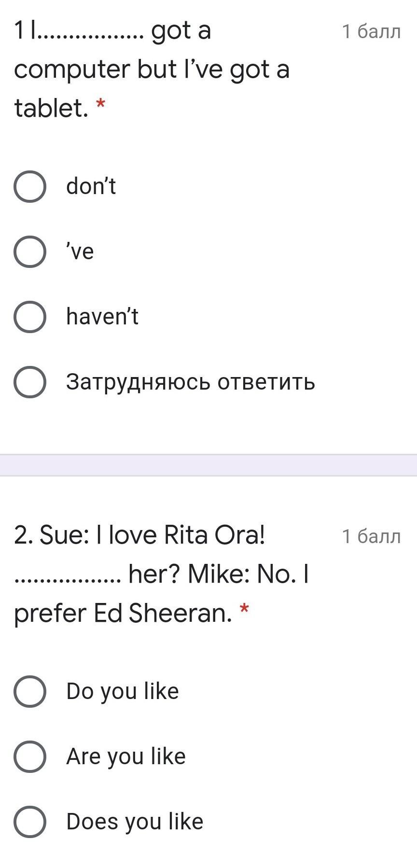Screen dimensions: 417x868
Task: Mark the "Затрудняюсь ответить" radio circle
Action: (x=30, y=382)
